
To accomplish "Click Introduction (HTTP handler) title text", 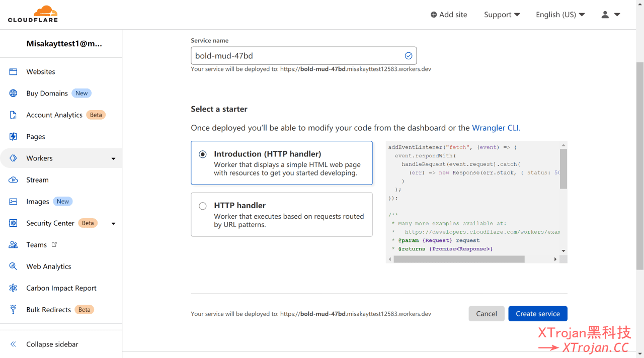I will click(x=268, y=154).
